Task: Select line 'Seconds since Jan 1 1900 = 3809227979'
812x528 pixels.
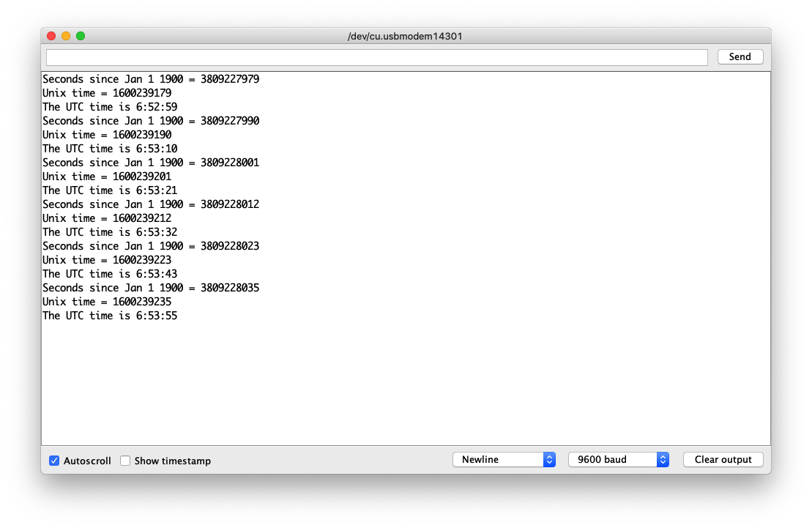Action: click(x=151, y=79)
